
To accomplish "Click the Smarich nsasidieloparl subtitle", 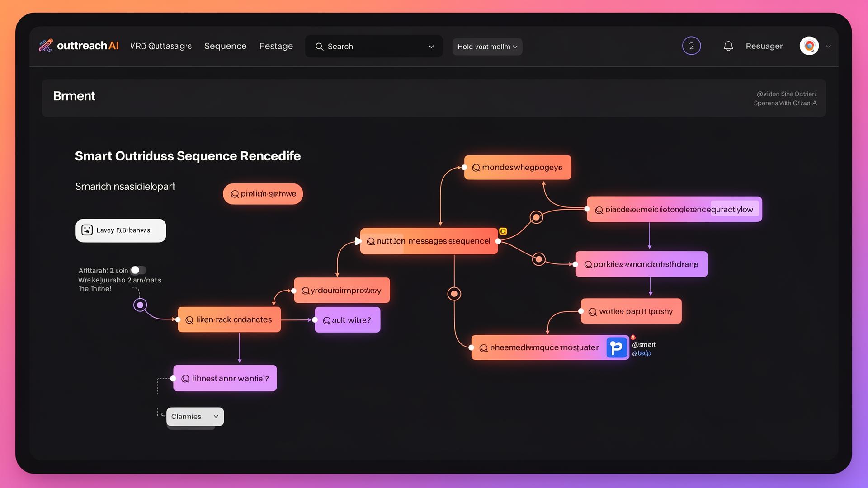I will pos(125,186).
